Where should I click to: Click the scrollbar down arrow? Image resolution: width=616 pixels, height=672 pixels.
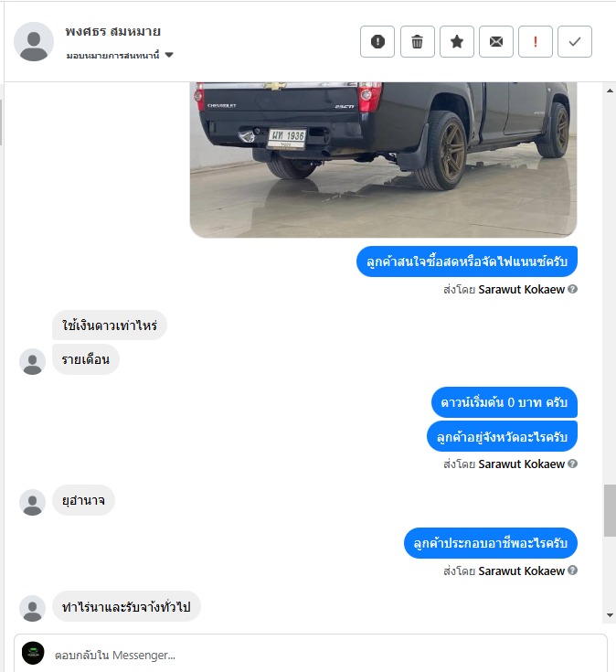click(610, 615)
